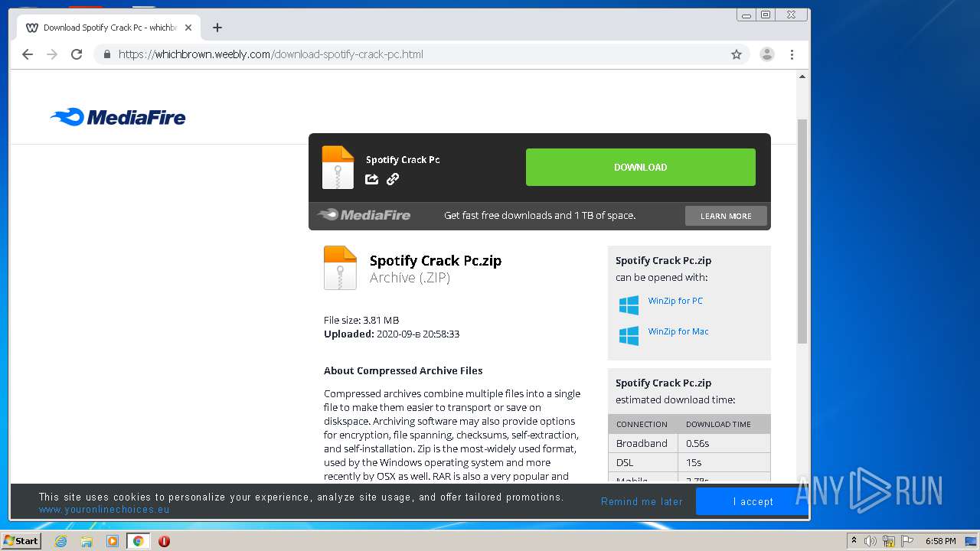
Task: Click the MediaFire logo at page top
Action: pyautogui.click(x=118, y=117)
